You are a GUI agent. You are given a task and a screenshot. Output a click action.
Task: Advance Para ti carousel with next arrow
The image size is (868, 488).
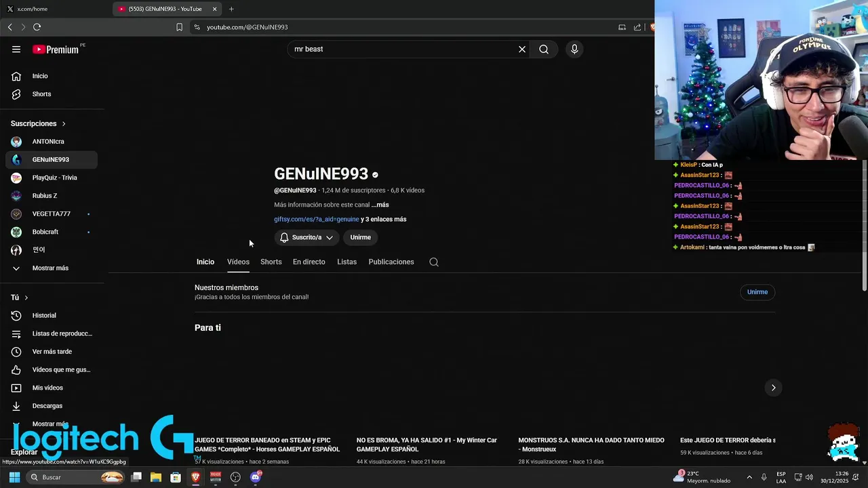tap(773, 388)
